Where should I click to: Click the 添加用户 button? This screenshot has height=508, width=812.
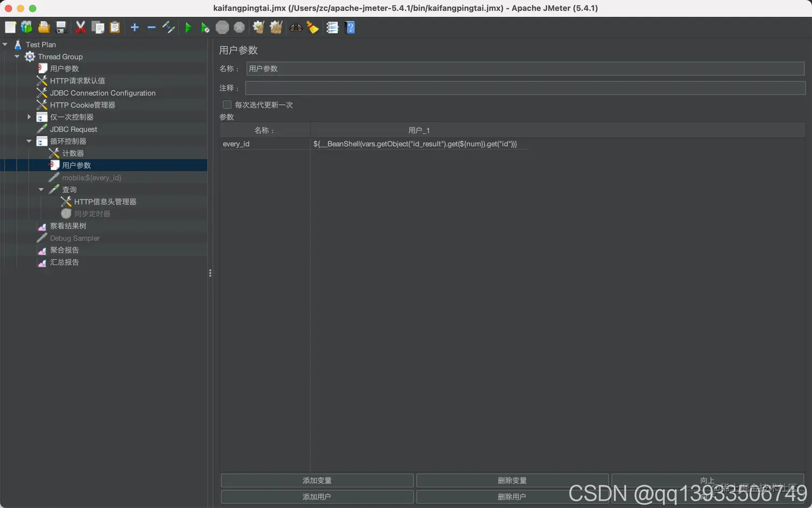point(317,497)
